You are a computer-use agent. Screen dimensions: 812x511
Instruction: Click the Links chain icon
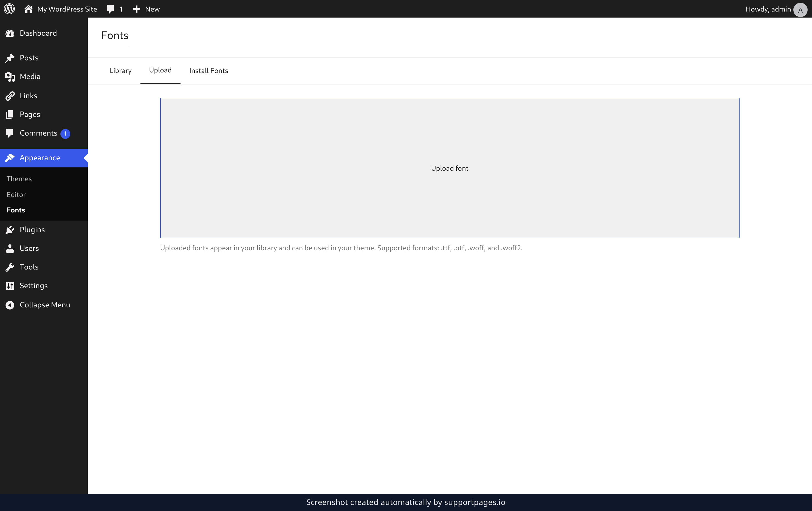[x=10, y=96]
